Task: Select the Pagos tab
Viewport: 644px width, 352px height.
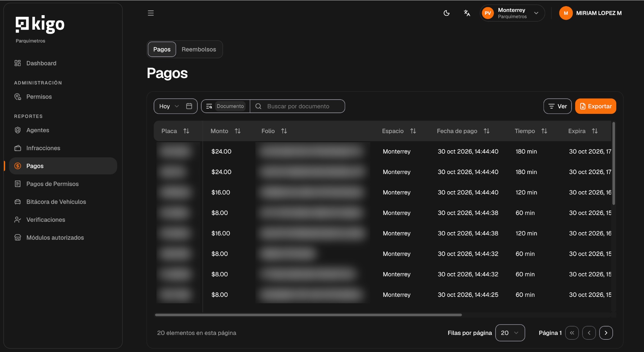Action: pyautogui.click(x=162, y=49)
